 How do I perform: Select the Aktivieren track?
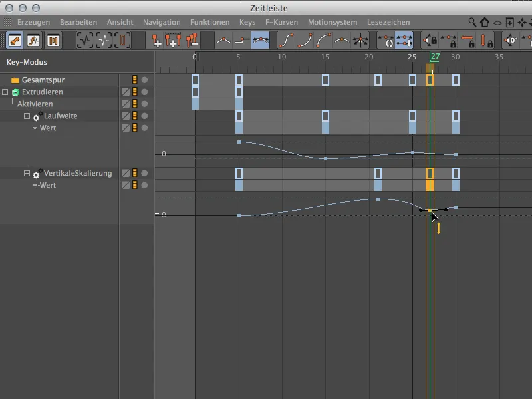pos(35,104)
